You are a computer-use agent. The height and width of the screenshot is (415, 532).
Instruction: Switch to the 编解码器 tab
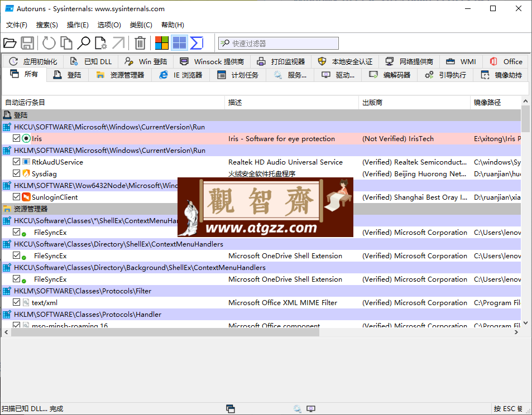click(x=390, y=75)
